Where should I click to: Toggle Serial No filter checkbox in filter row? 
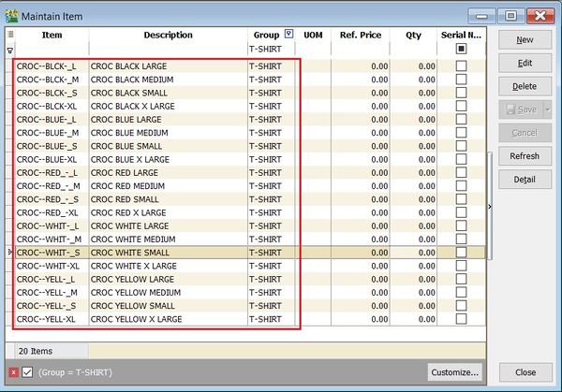coord(461,49)
